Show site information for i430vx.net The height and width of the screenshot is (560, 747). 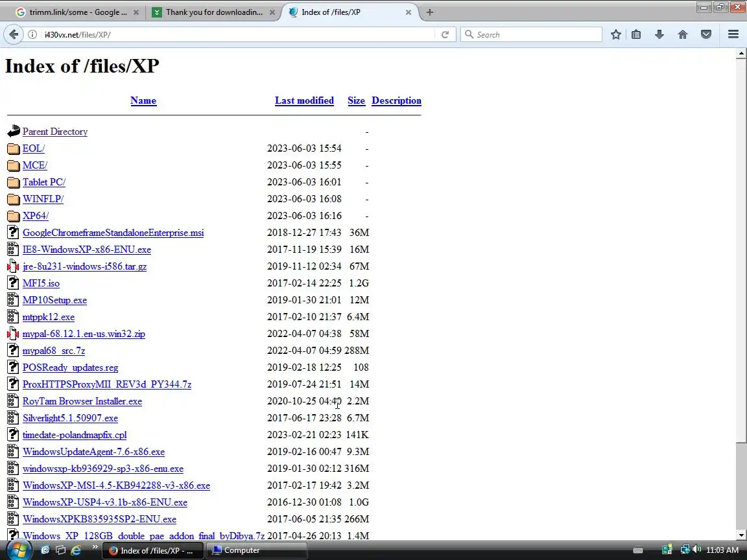tap(32, 34)
